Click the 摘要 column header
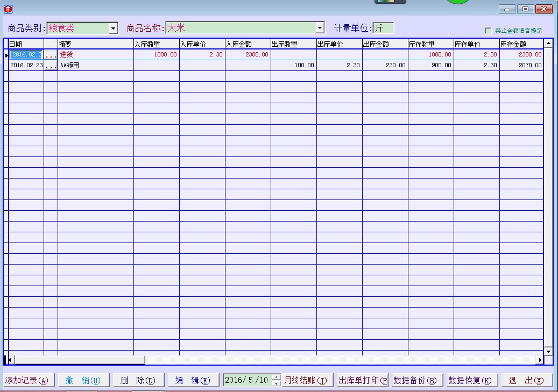The height and width of the screenshot is (392, 558). point(96,44)
